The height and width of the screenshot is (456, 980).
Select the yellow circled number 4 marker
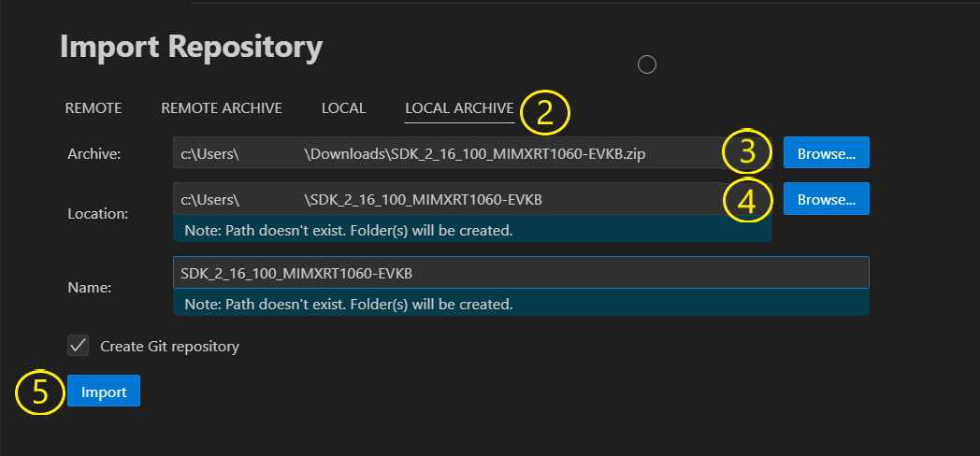click(747, 201)
